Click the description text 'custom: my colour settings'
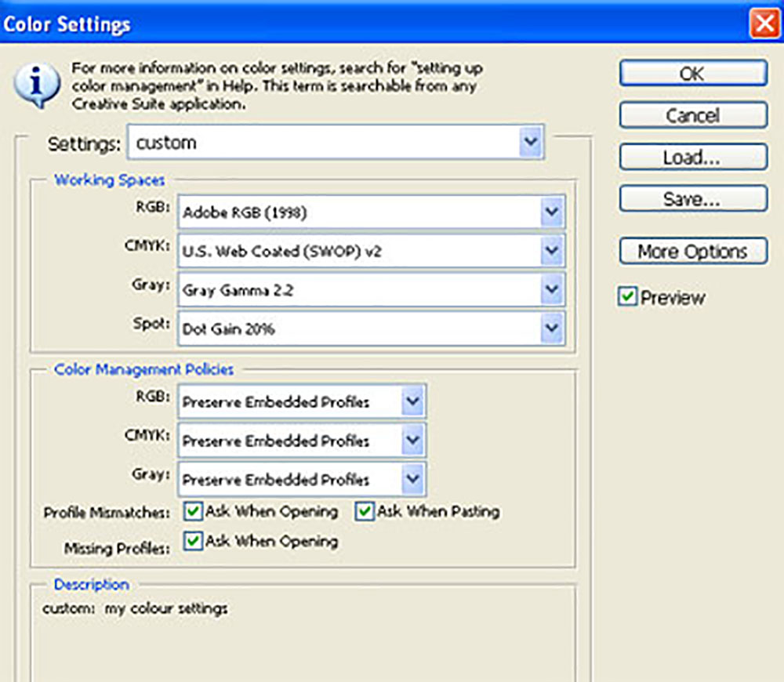 click(x=135, y=608)
